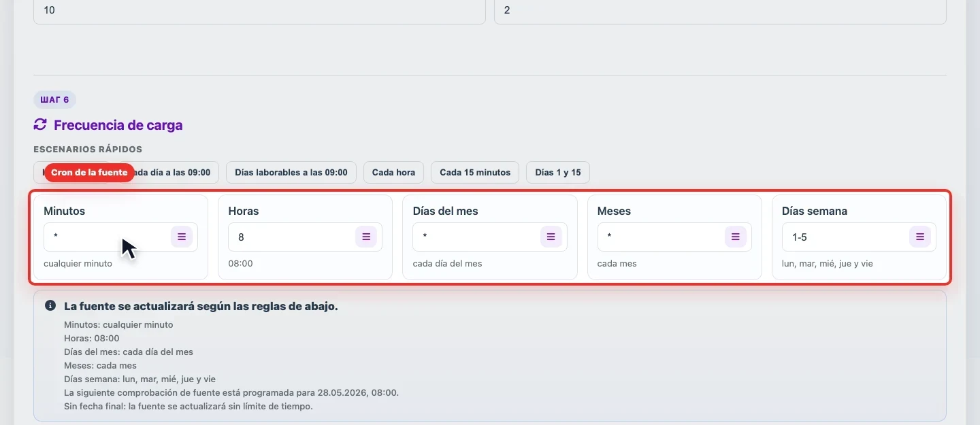Click the Minutos field containing asterisk

[x=120, y=237]
